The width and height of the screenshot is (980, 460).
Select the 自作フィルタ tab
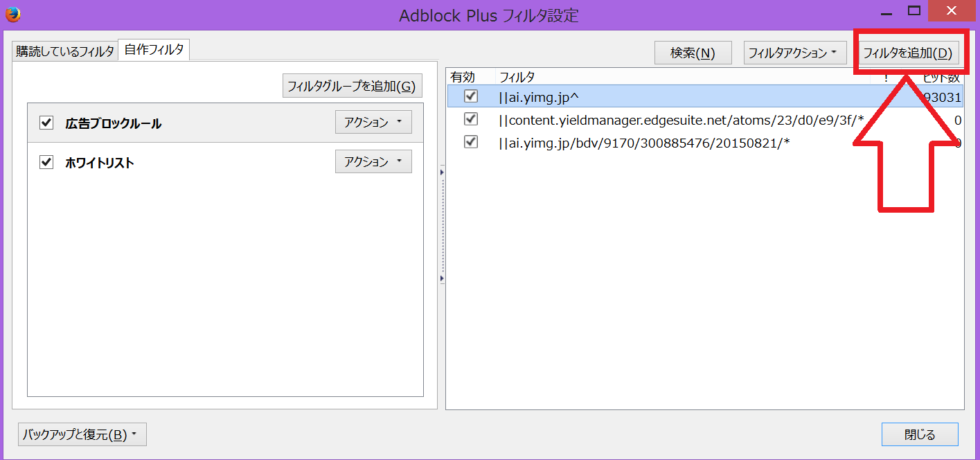[154, 50]
